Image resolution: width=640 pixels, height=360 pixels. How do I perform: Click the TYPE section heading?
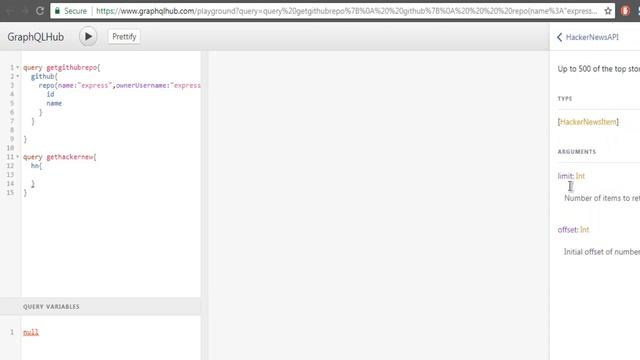pos(565,98)
